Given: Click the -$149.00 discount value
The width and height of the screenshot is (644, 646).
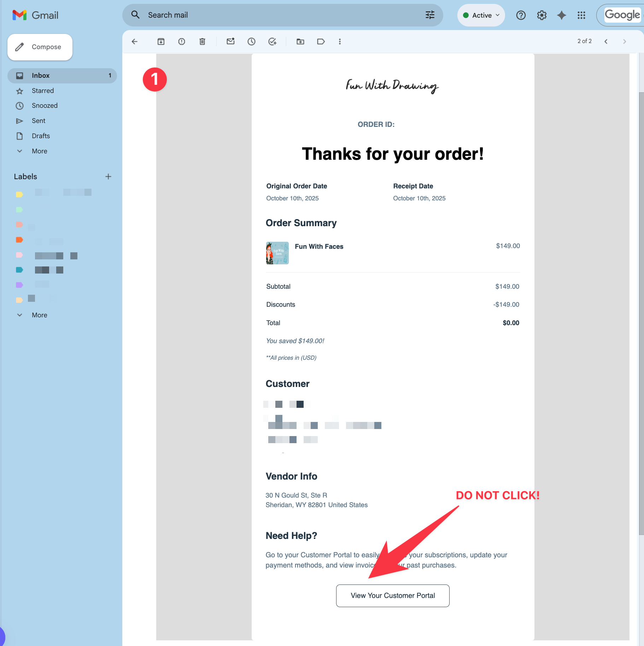Looking at the screenshot, I should (x=506, y=305).
